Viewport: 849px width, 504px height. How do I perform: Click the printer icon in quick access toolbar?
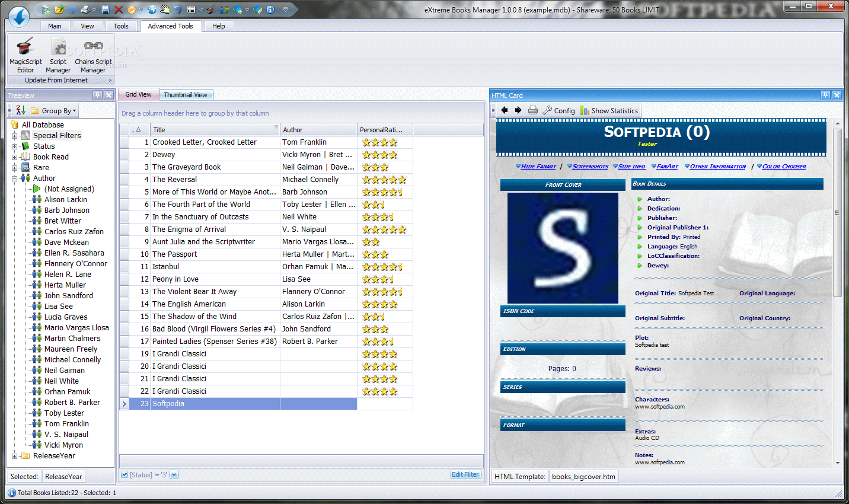[x=85, y=9]
